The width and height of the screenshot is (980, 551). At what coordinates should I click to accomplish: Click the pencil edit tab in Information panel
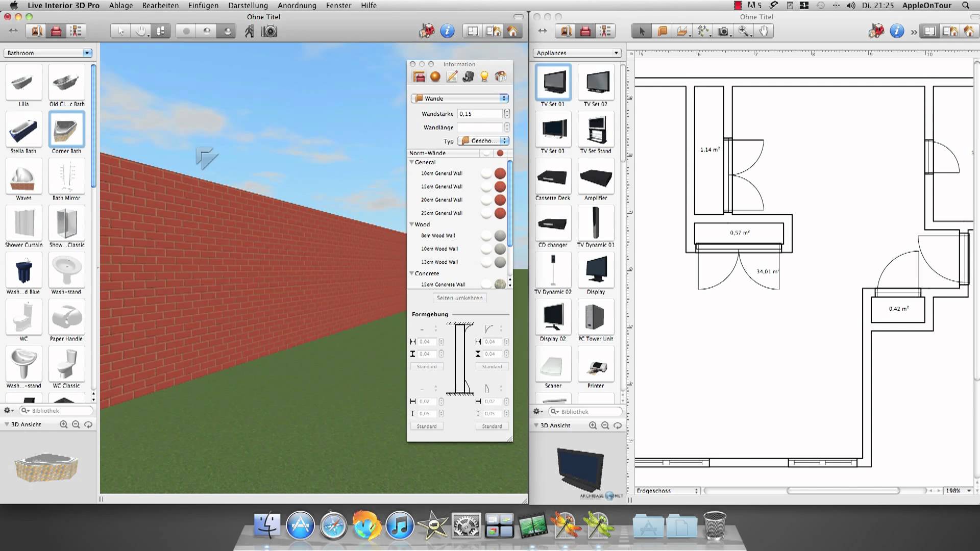[452, 77]
